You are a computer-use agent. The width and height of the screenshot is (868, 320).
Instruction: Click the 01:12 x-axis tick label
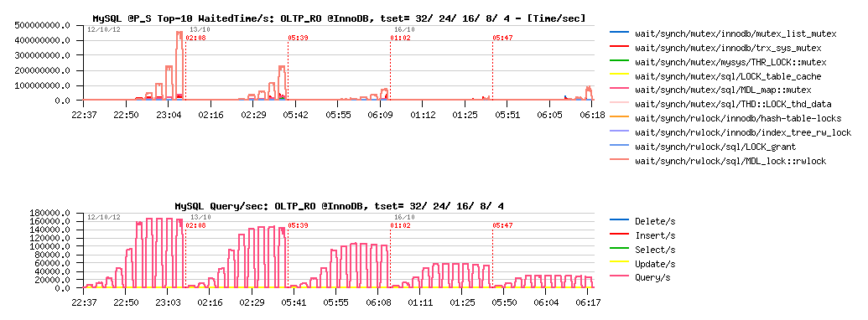(423, 115)
